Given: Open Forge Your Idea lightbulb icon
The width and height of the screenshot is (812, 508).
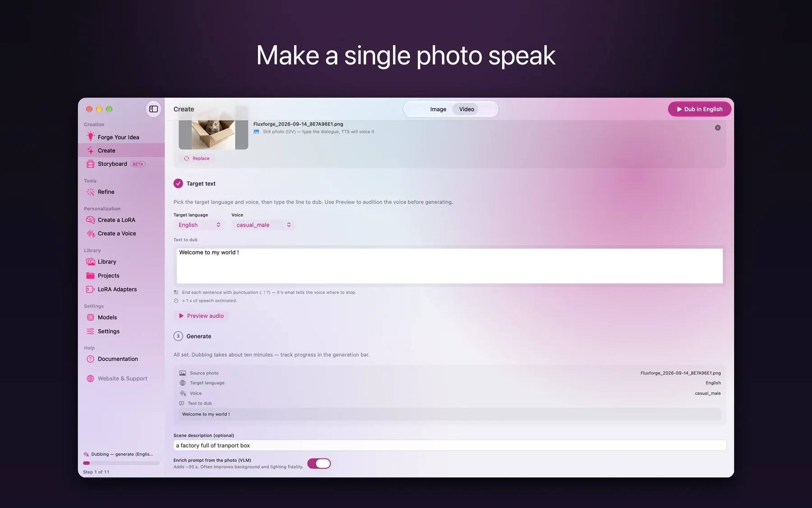Looking at the screenshot, I should point(90,137).
